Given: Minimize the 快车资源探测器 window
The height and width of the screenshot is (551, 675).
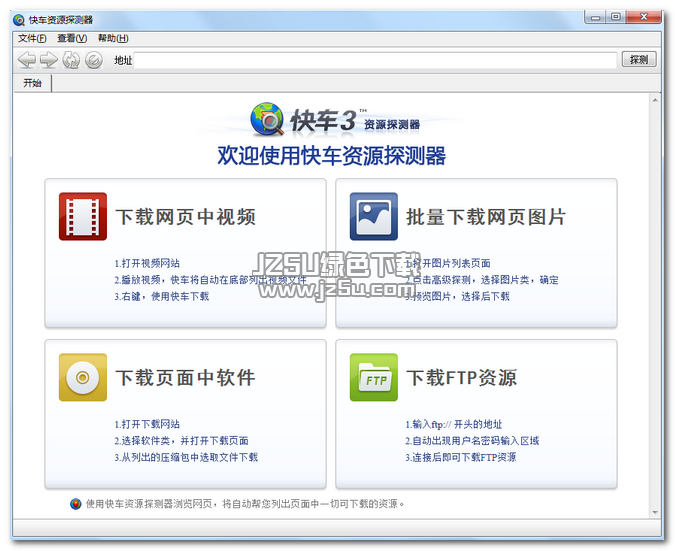Looking at the screenshot, I should [x=596, y=17].
